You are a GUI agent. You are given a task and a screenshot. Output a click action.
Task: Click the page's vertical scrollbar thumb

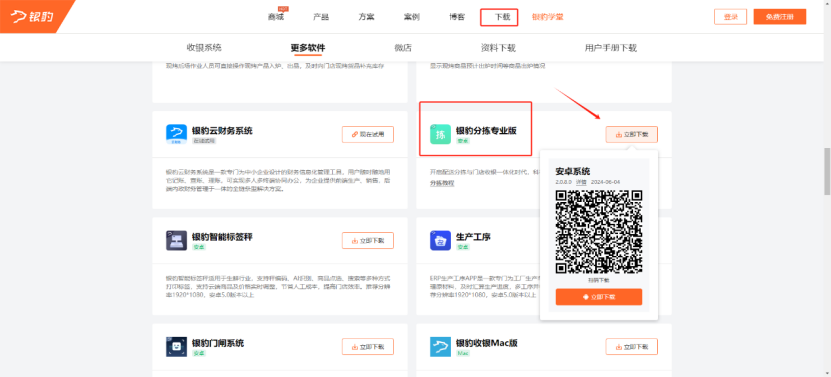point(827,171)
